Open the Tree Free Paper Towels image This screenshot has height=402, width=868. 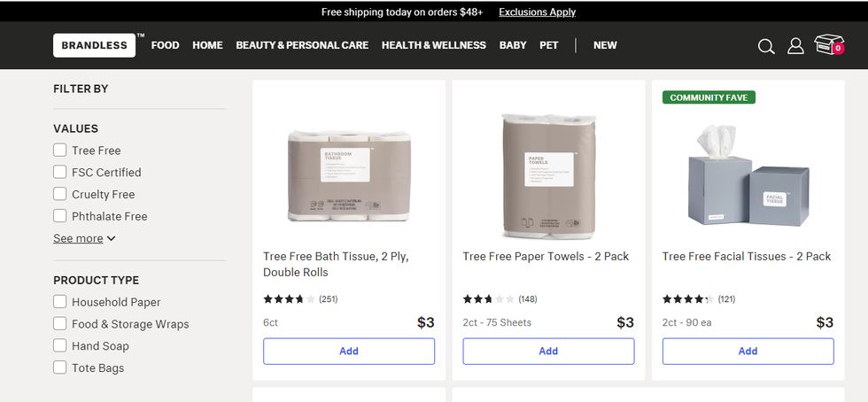548,176
